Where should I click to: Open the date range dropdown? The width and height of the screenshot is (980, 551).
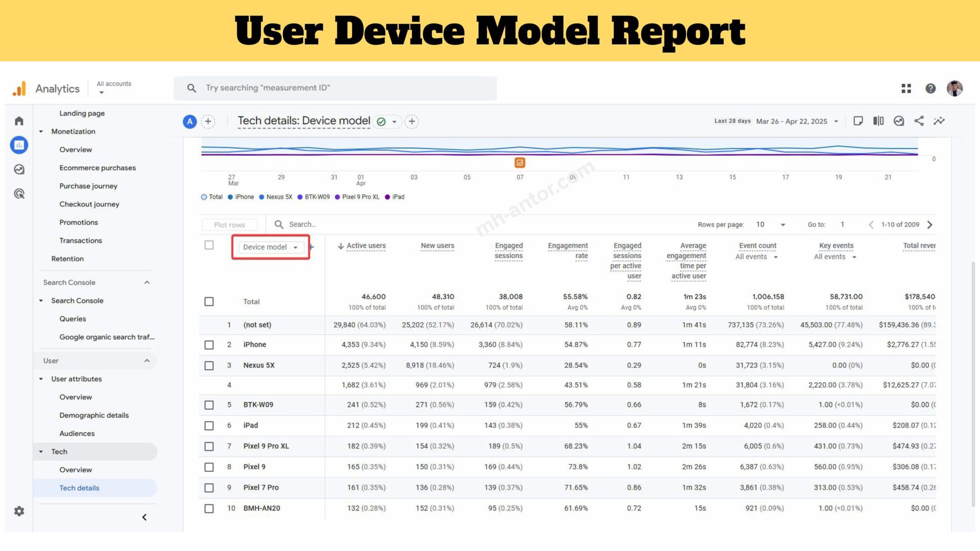(x=798, y=121)
